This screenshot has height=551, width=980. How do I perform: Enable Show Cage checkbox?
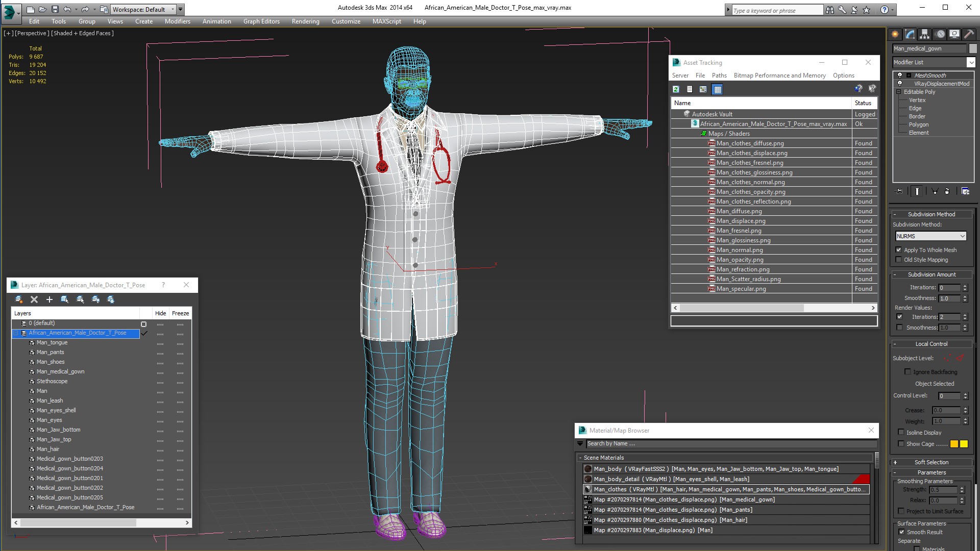pyautogui.click(x=901, y=444)
